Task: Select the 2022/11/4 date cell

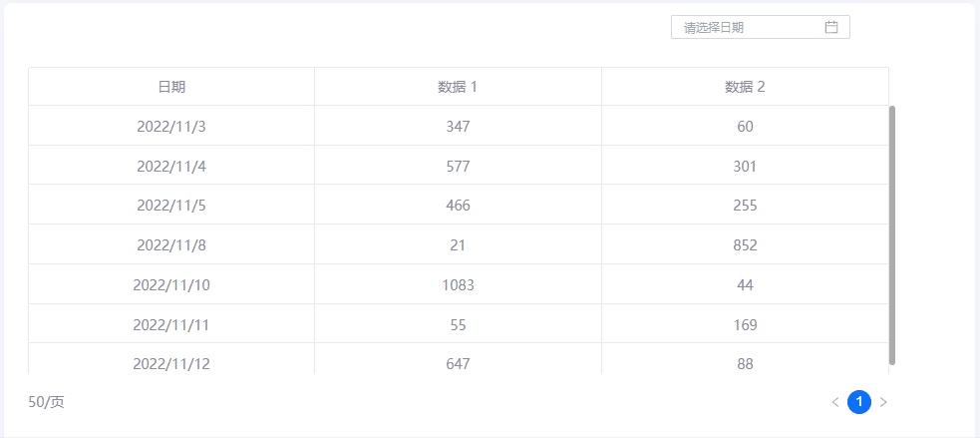Action: pyautogui.click(x=171, y=167)
